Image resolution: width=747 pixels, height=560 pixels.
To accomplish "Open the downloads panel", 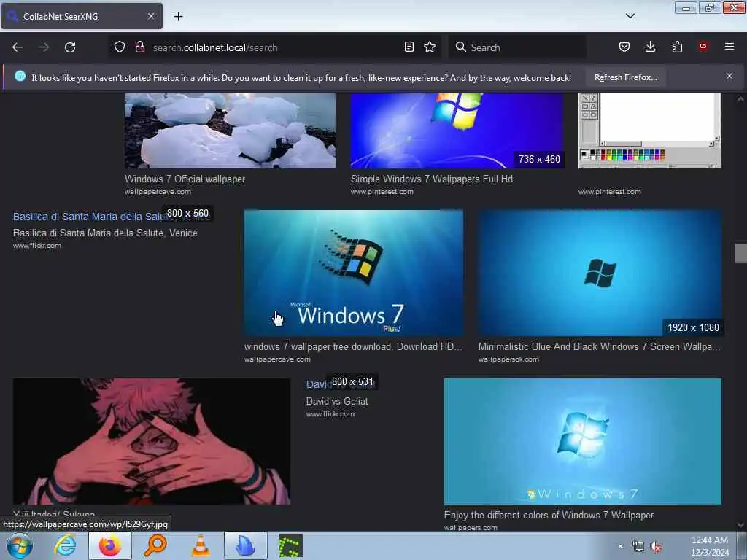I will pyautogui.click(x=650, y=47).
